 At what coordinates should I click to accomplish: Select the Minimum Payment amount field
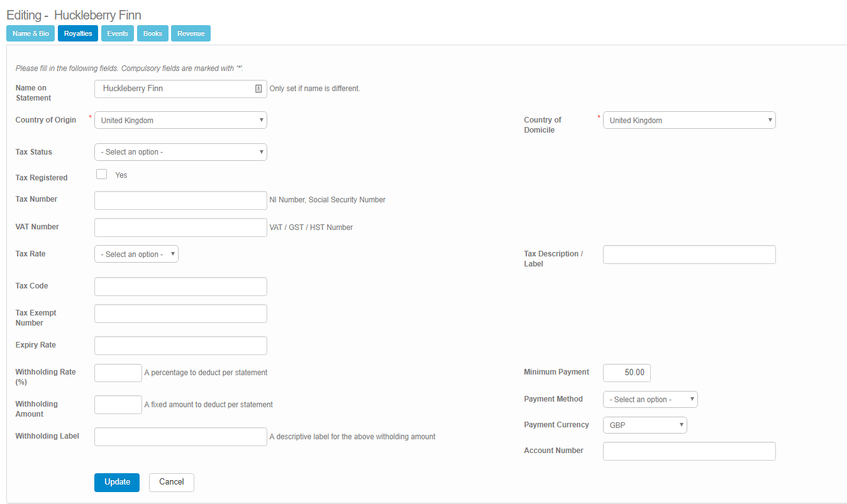coord(626,373)
